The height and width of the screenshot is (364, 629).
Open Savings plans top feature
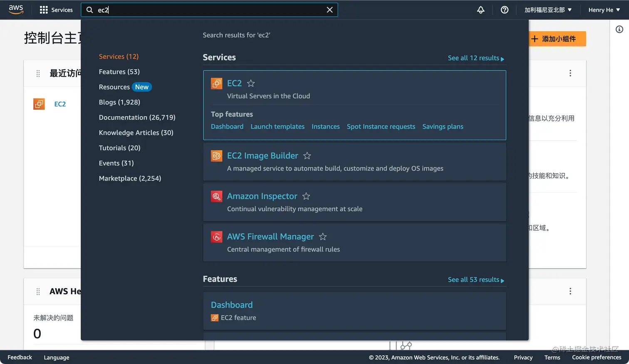(443, 126)
